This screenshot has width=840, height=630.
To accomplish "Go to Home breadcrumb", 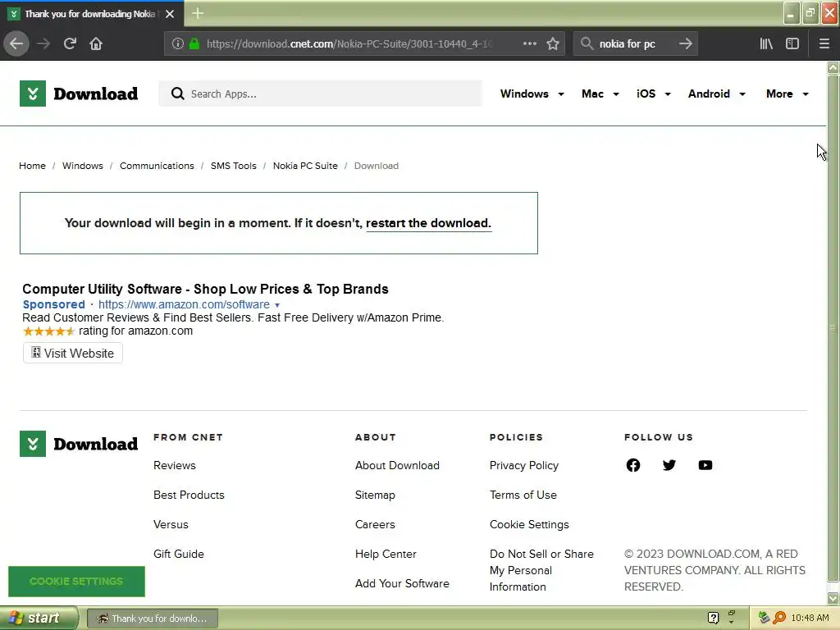I will 32,166.
